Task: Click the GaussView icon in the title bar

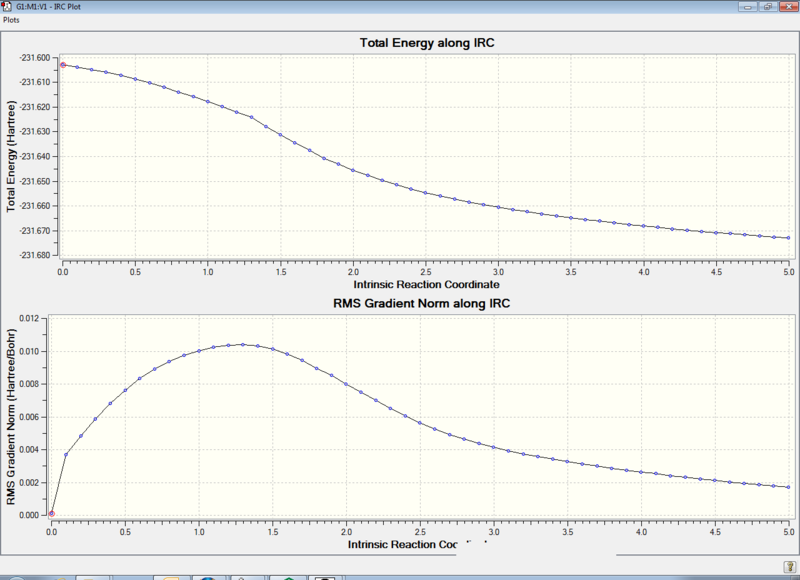Action: [7, 7]
